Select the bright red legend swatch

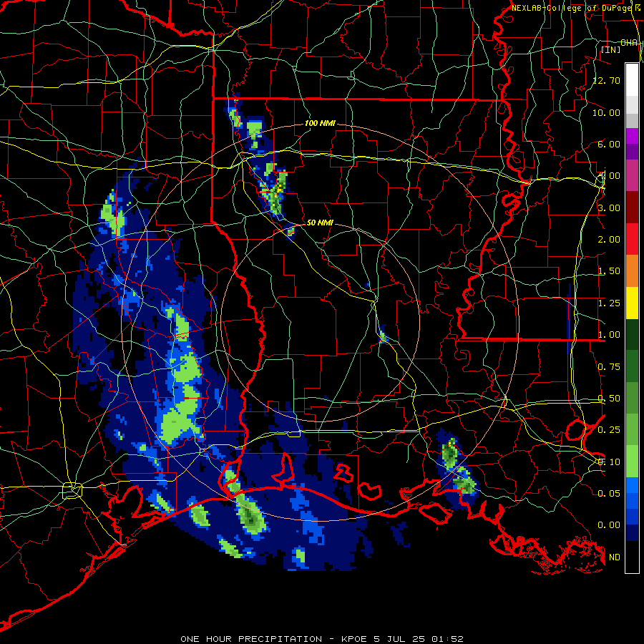click(x=632, y=239)
